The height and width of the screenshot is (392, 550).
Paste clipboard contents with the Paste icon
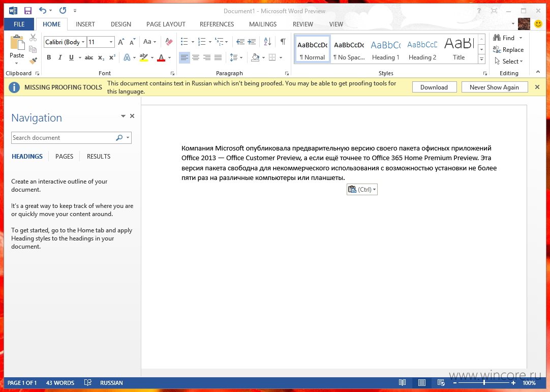pyautogui.click(x=17, y=42)
